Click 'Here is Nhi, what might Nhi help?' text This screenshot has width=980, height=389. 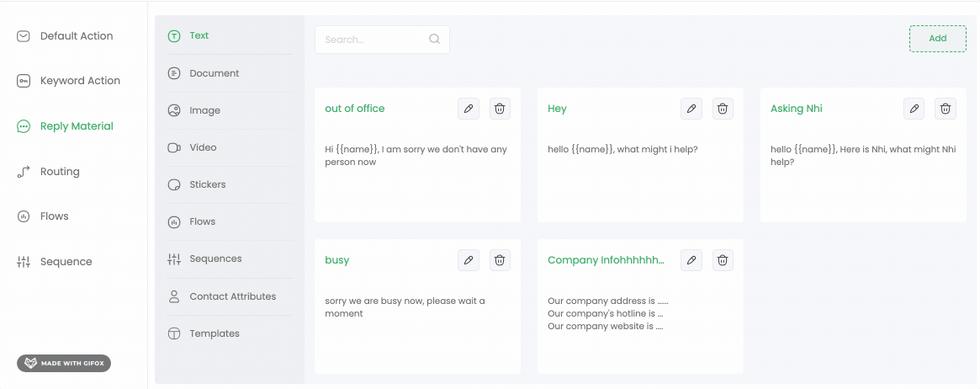tap(864, 156)
